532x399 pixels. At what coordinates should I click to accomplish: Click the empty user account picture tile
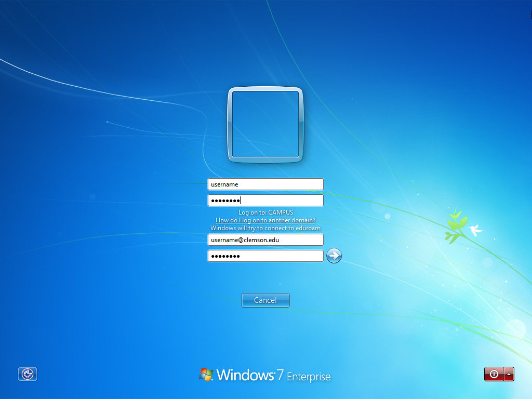pyautogui.click(x=265, y=124)
